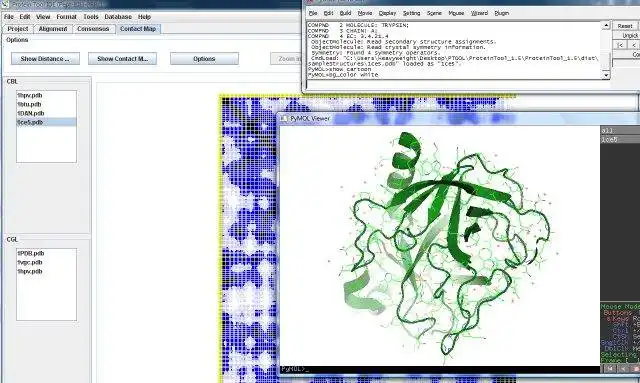Select the 'all' object in PyMOL viewer
Screen dimensions: 640x383
pos(620,131)
